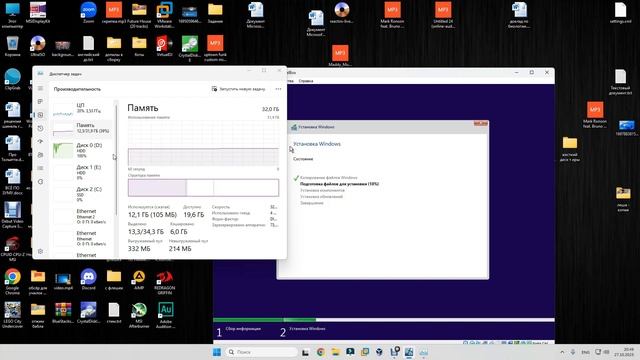The height and width of the screenshot is (360, 640).
Task: Select the Performance page icon in Task Manager
Action: (40, 115)
